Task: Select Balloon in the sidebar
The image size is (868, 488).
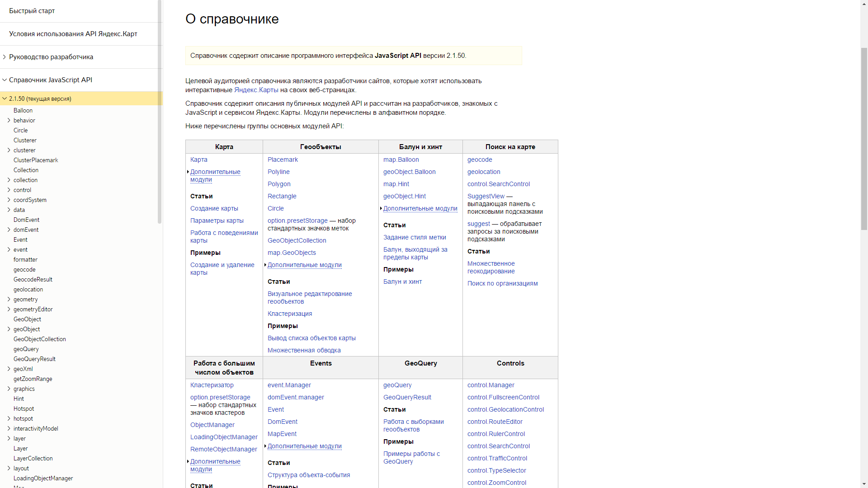Action: (23, 110)
